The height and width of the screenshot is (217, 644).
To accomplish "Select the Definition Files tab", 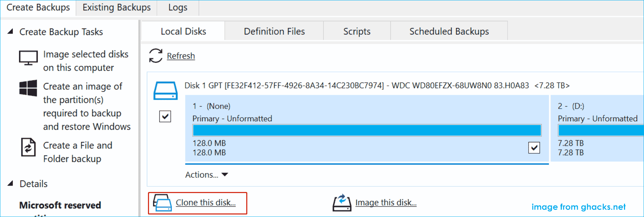I will coord(274,31).
